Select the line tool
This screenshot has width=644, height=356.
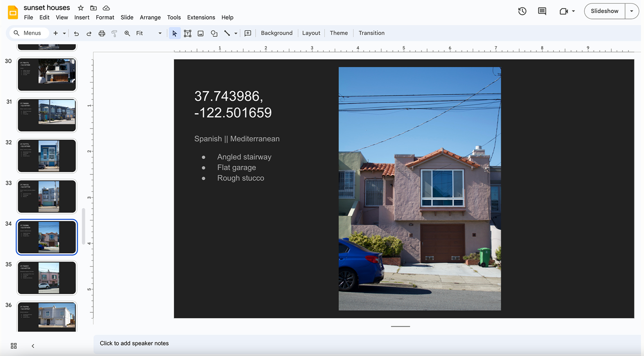pos(227,33)
